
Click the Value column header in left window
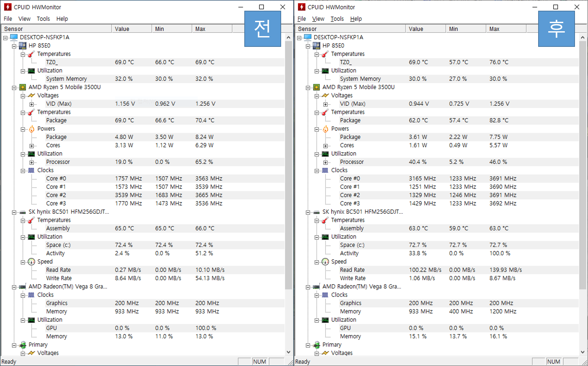pyautogui.click(x=132, y=29)
